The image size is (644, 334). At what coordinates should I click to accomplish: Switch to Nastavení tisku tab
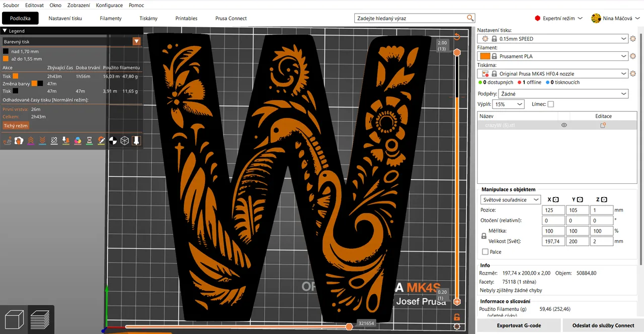tap(65, 18)
